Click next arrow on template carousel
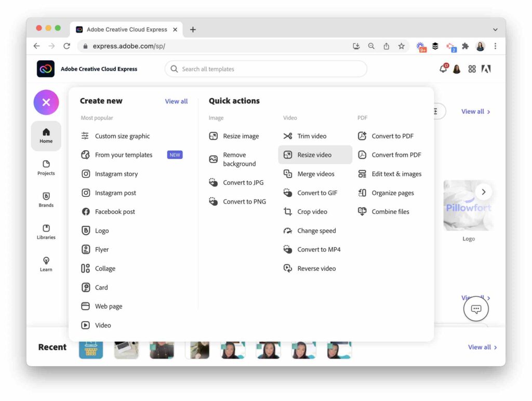Image resolution: width=532 pixels, height=401 pixels. (483, 192)
